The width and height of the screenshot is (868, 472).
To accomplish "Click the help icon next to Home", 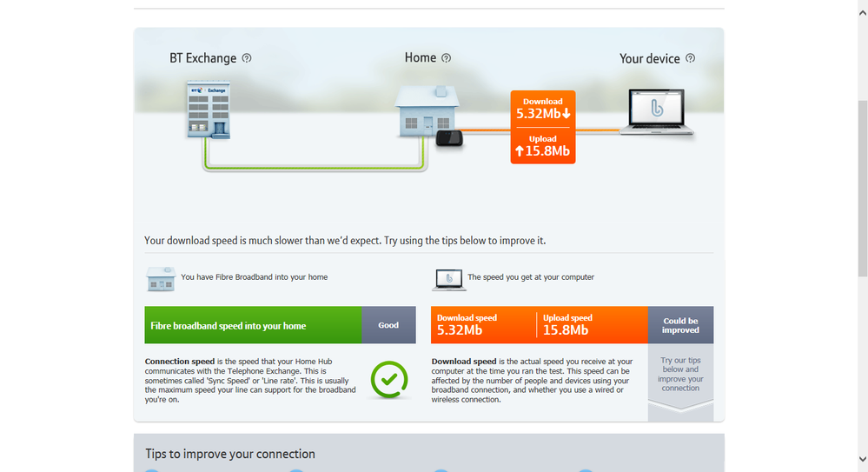I will [x=447, y=57].
